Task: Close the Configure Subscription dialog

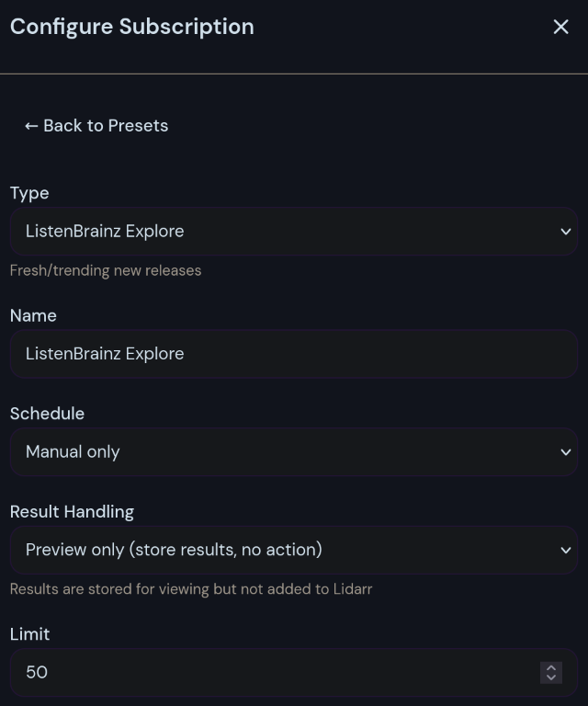Action: point(560,27)
